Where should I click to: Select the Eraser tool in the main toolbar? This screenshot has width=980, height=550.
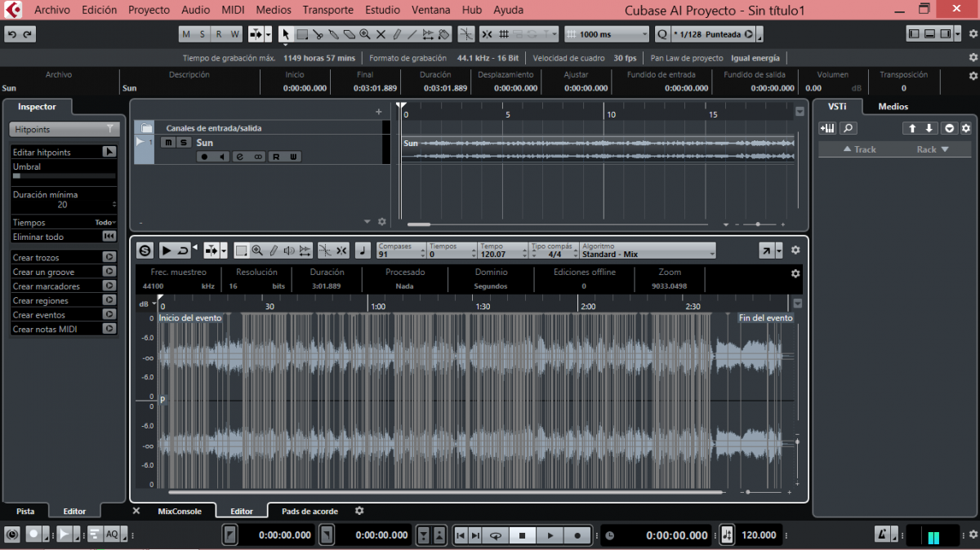coord(349,34)
